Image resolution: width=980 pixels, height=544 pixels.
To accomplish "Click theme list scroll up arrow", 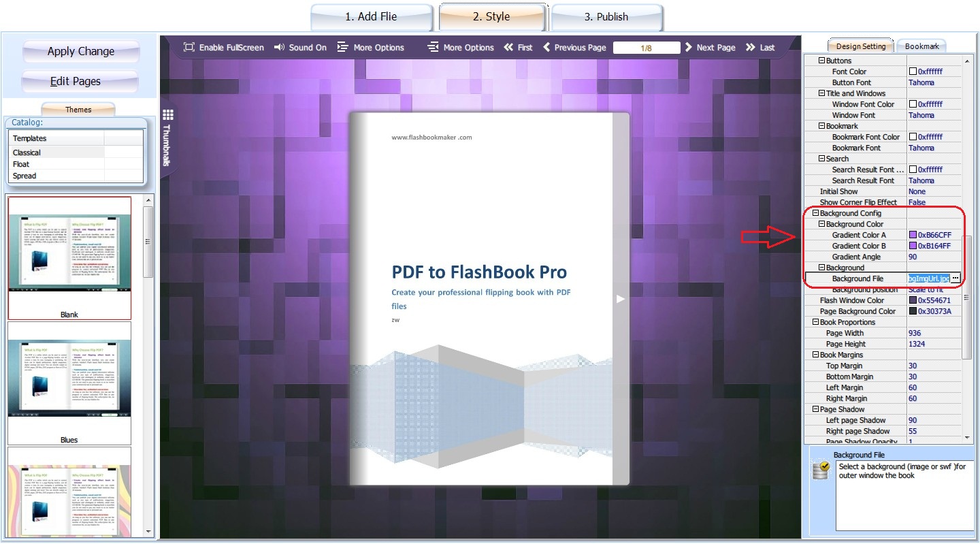I will tap(148, 200).
